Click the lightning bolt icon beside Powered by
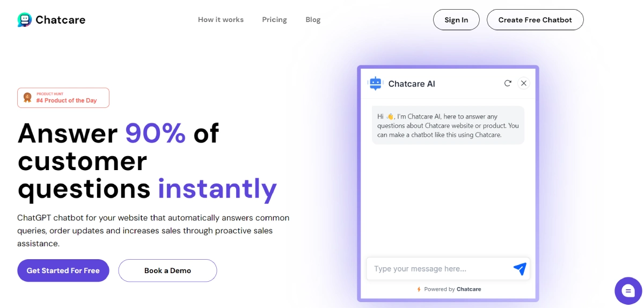The height and width of the screenshot is (308, 644). point(419,289)
